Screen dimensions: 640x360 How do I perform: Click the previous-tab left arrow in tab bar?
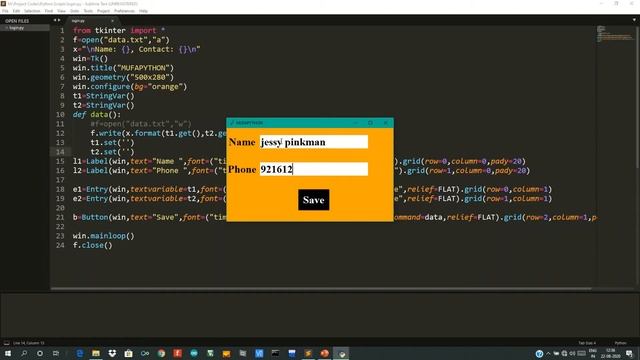55,20
